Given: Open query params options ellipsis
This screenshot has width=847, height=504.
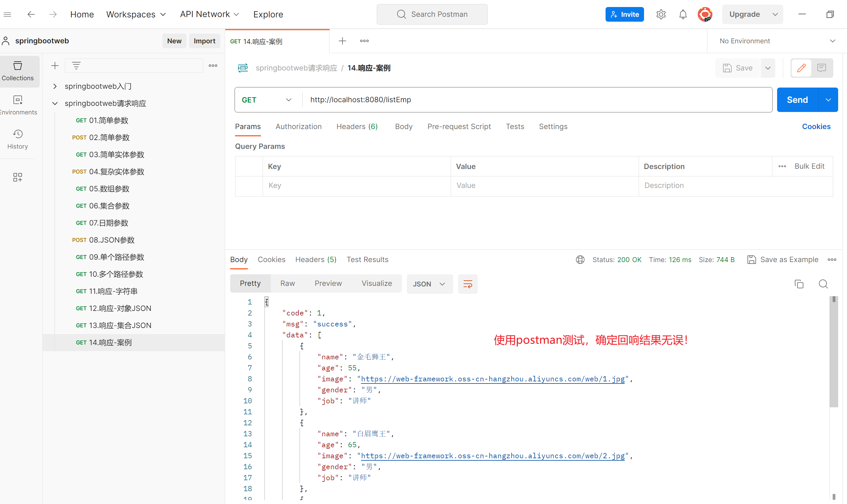Looking at the screenshot, I should coord(782,166).
